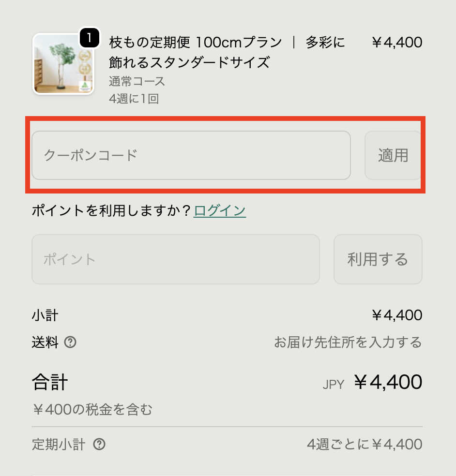Click the ￥400の税金を含む tax note
This screenshot has height=476, width=456.
92,410
